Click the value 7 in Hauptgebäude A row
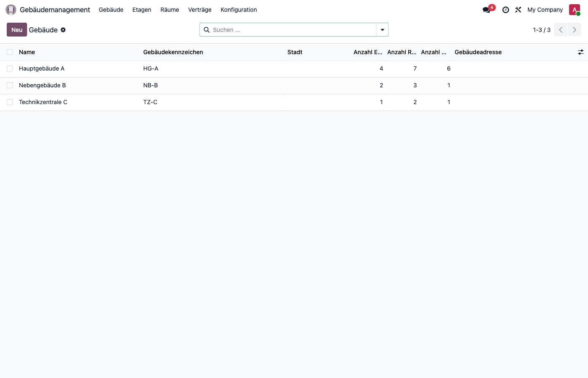The image size is (588, 378). click(x=415, y=68)
